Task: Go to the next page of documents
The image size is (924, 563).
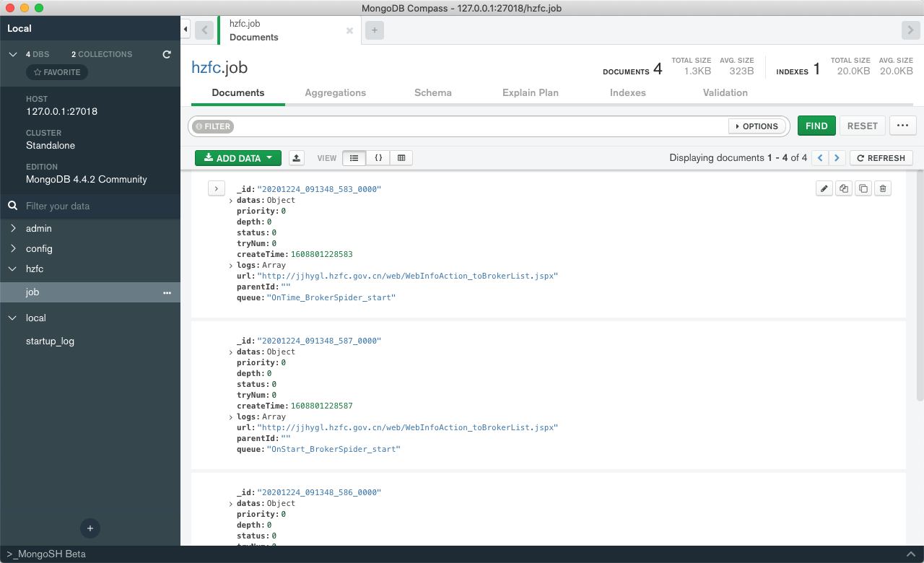Action: click(x=837, y=158)
